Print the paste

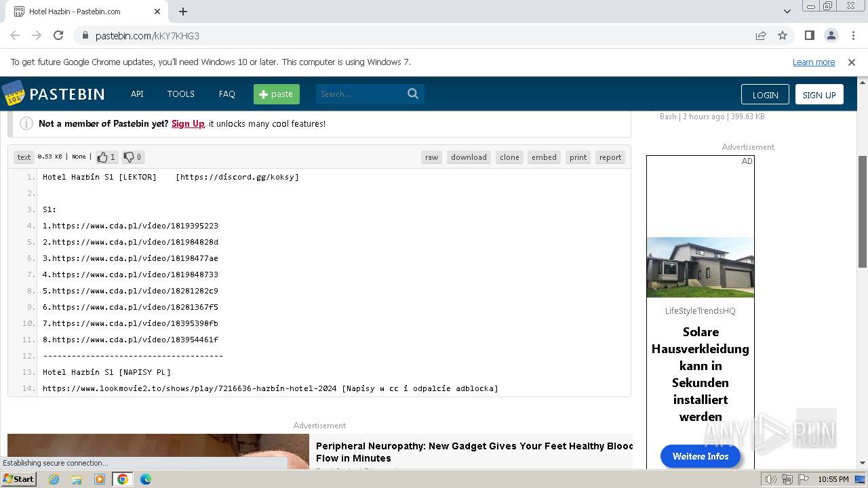[578, 157]
